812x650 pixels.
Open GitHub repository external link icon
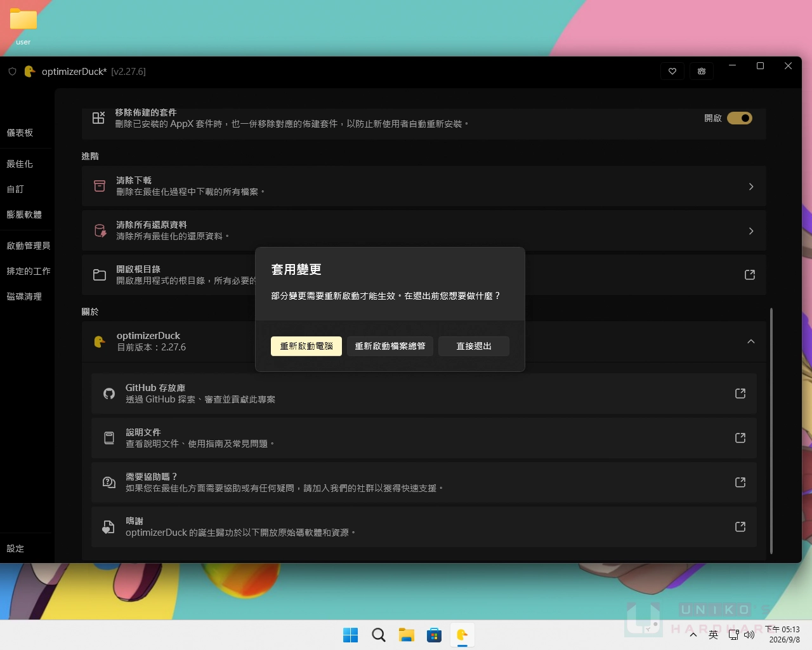click(740, 394)
